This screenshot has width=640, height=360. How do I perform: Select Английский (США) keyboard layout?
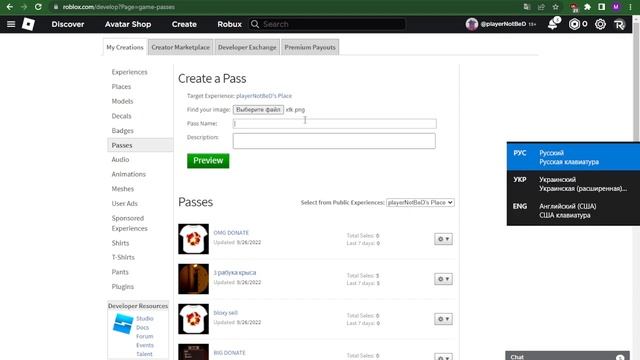point(573,211)
